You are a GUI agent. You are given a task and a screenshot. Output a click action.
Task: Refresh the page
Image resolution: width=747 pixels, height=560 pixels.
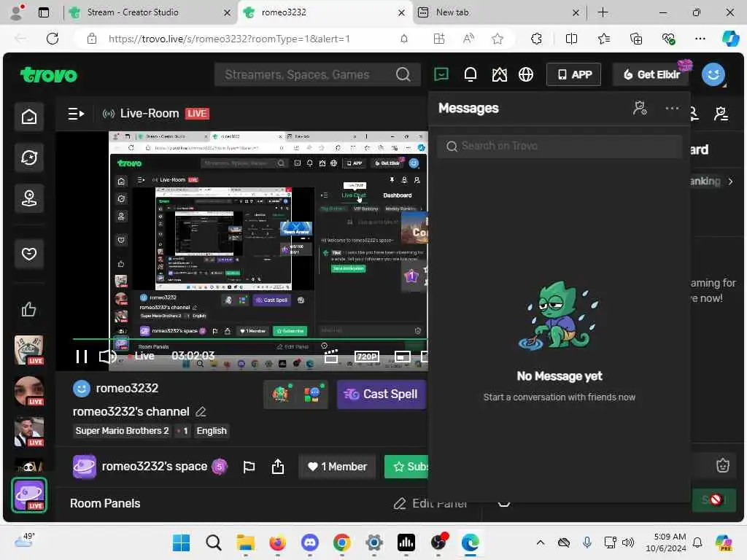(x=53, y=39)
